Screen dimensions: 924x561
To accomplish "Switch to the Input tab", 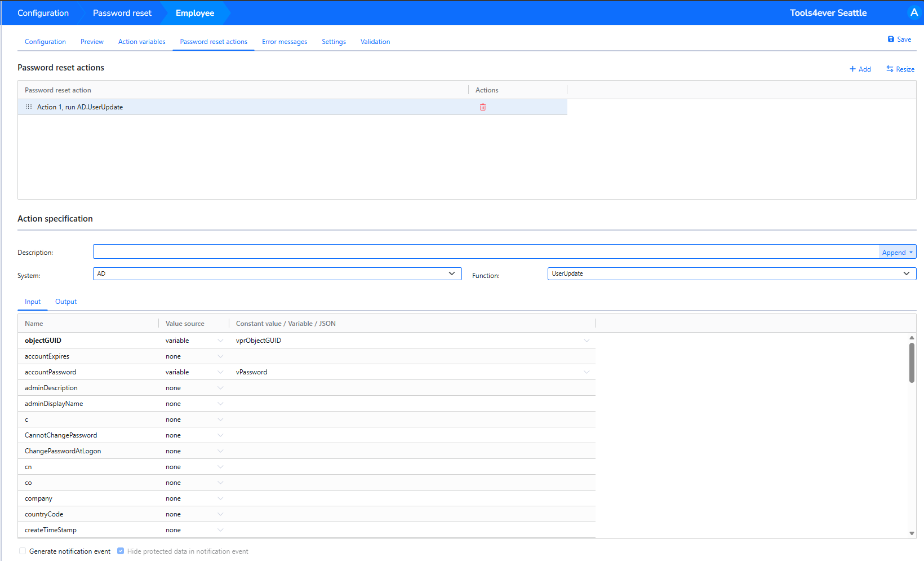I will [33, 302].
